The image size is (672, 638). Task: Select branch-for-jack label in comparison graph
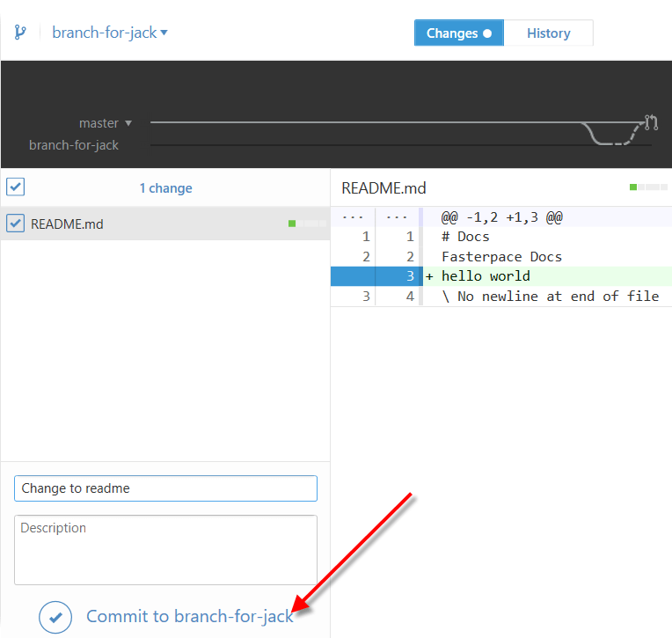[74, 145]
